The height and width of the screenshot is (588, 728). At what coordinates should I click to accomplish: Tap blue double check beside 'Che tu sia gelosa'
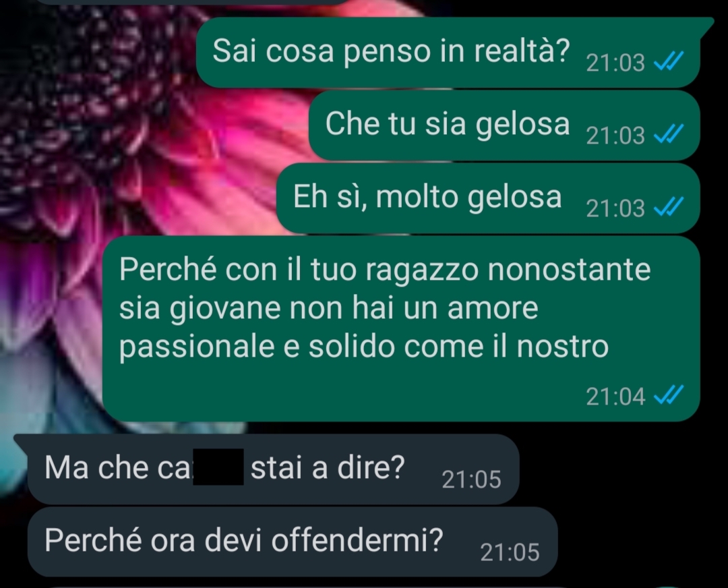click(x=669, y=134)
